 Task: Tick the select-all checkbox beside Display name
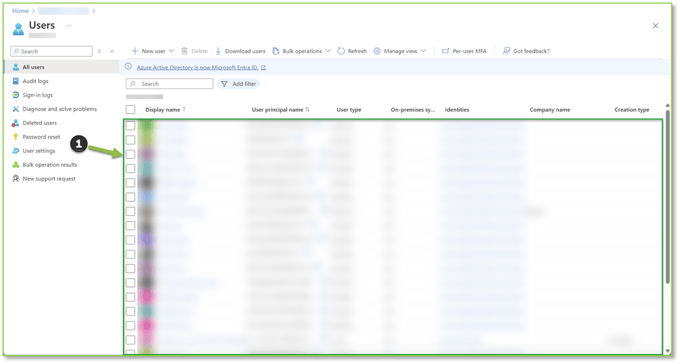click(x=131, y=110)
